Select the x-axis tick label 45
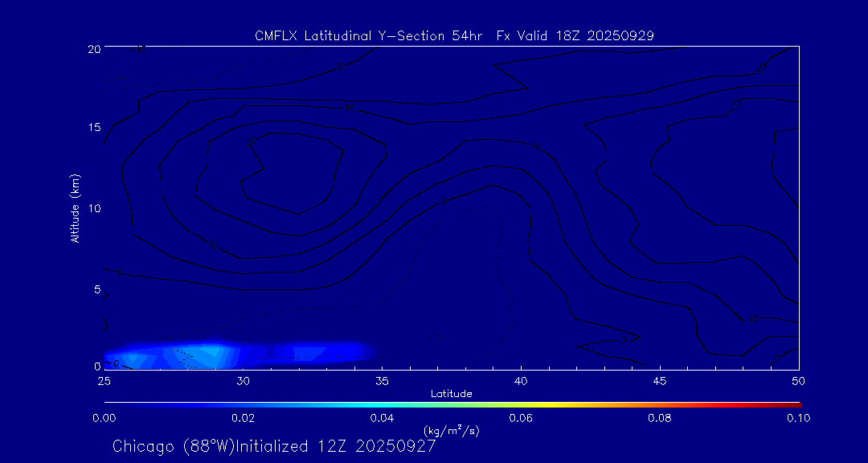This screenshot has height=463, width=868. [660, 382]
